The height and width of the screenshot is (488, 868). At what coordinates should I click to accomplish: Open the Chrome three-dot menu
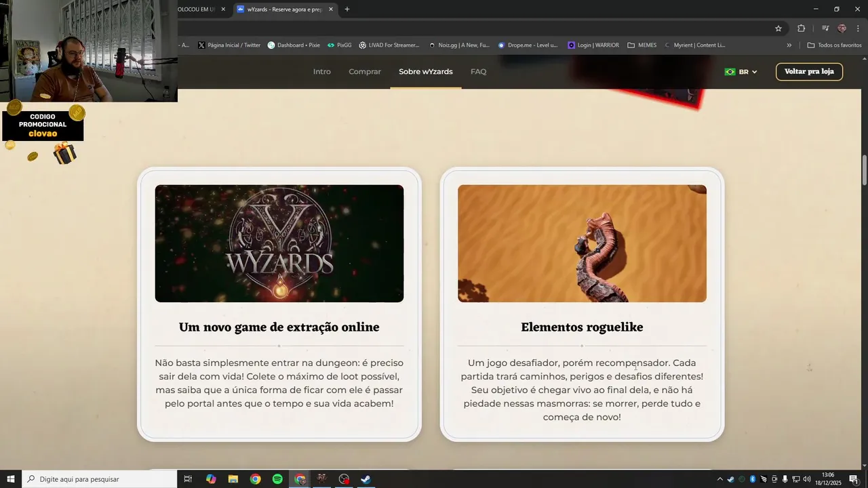[858, 28]
